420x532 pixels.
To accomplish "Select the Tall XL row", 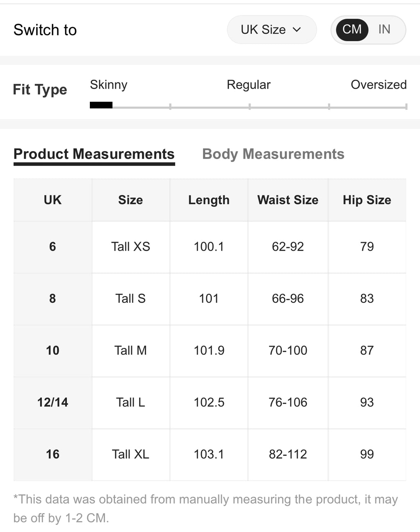I will (131, 454).
